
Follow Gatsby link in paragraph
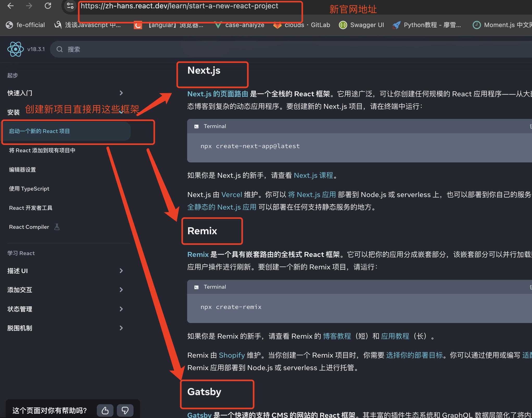point(199,415)
